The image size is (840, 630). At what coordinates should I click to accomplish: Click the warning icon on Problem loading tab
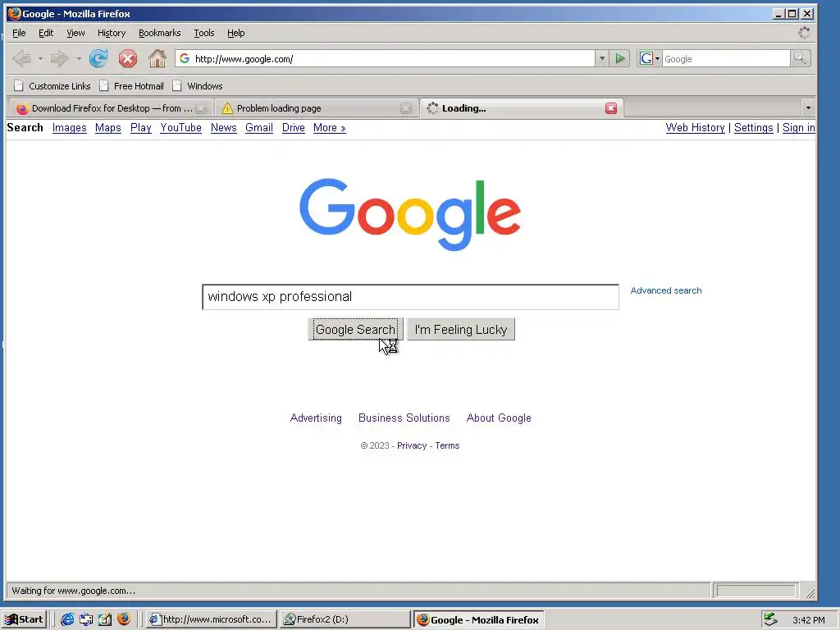(x=227, y=108)
